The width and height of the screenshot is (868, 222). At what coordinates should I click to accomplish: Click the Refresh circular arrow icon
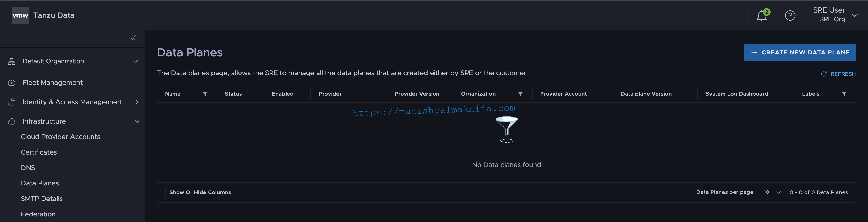point(824,74)
